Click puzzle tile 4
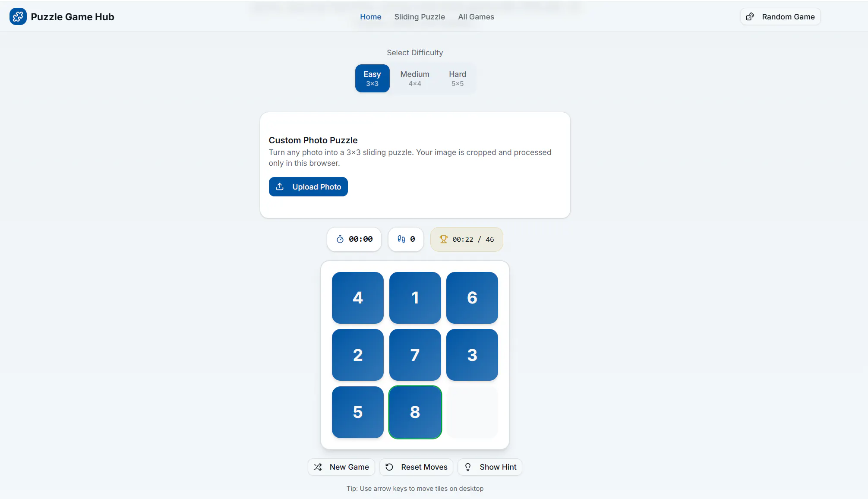The height and width of the screenshot is (499, 868). pos(358,298)
